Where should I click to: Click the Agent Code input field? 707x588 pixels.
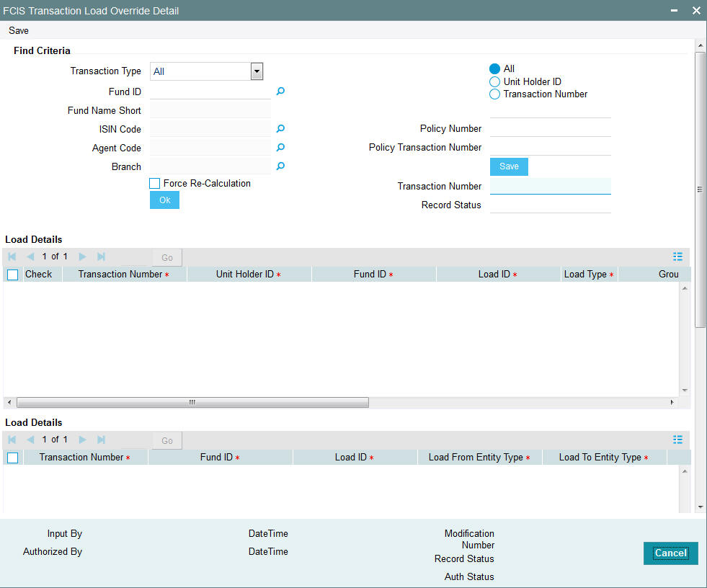point(210,148)
